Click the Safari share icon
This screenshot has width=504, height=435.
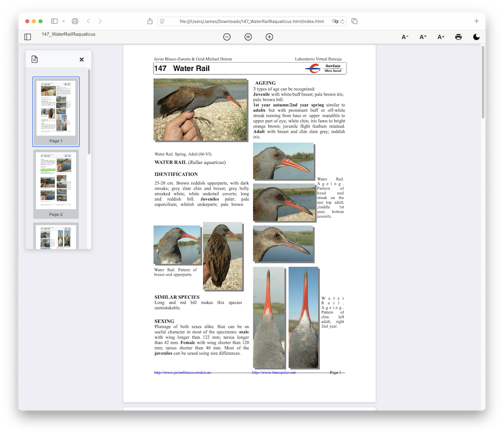pos(150,21)
